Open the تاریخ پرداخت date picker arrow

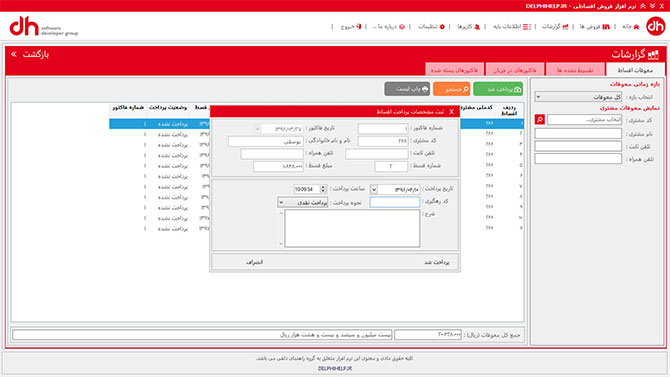coord(374,189)
